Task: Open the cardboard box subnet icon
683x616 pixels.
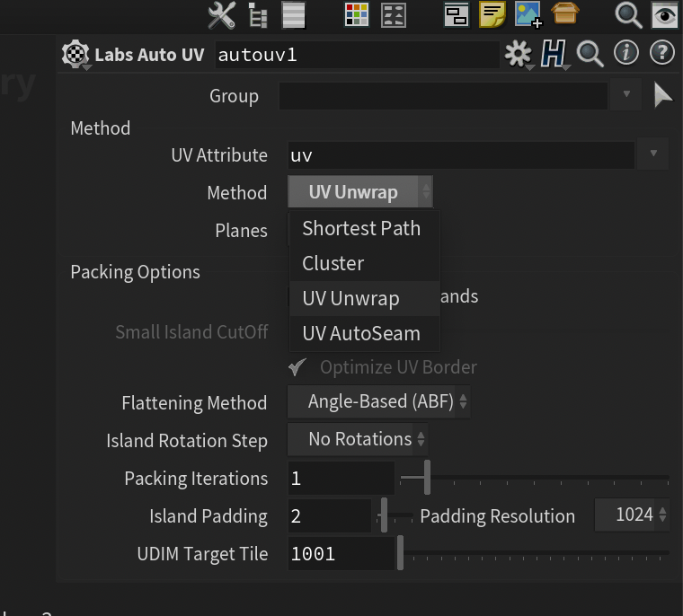Action: [x=565, y=13]
